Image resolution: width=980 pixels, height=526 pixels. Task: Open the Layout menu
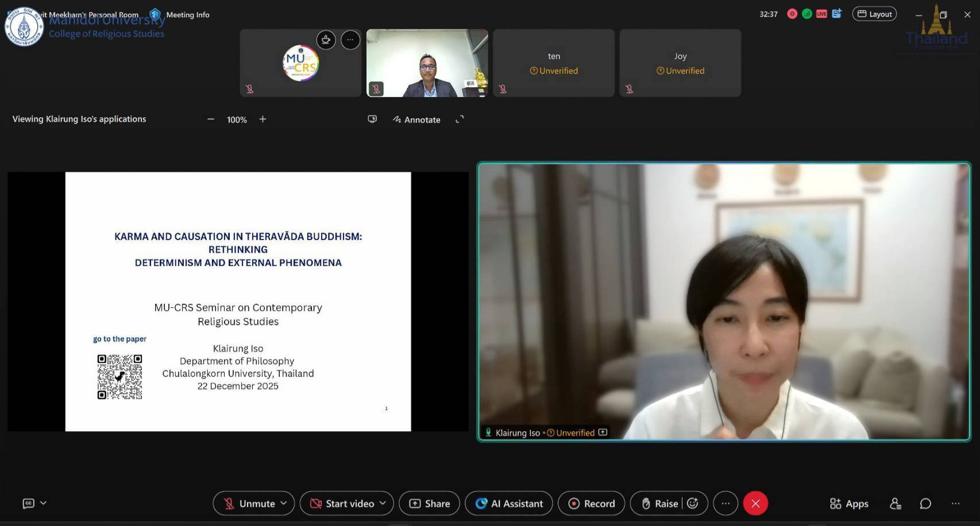click(874, 14)
